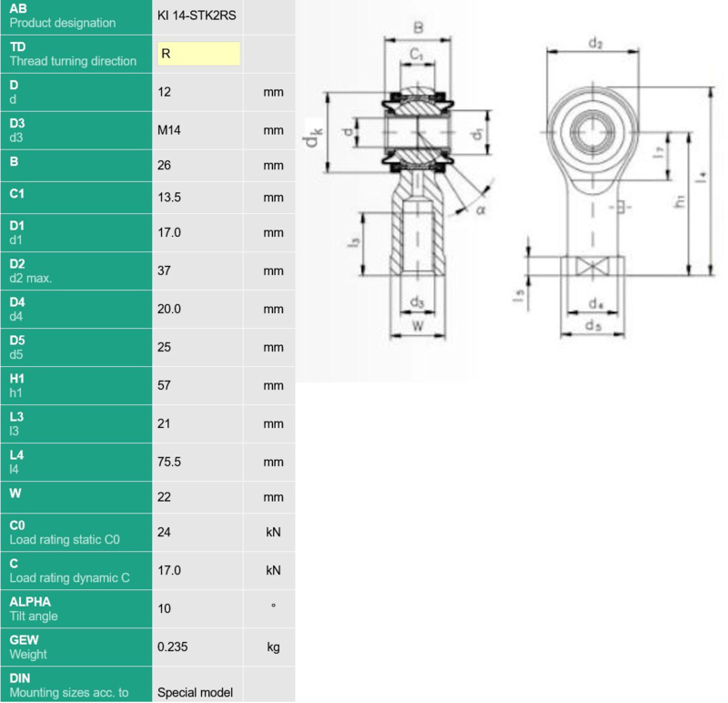Click the 'Special model' mounting value
The image size is (728, 703).
click(x=195, y=692)
